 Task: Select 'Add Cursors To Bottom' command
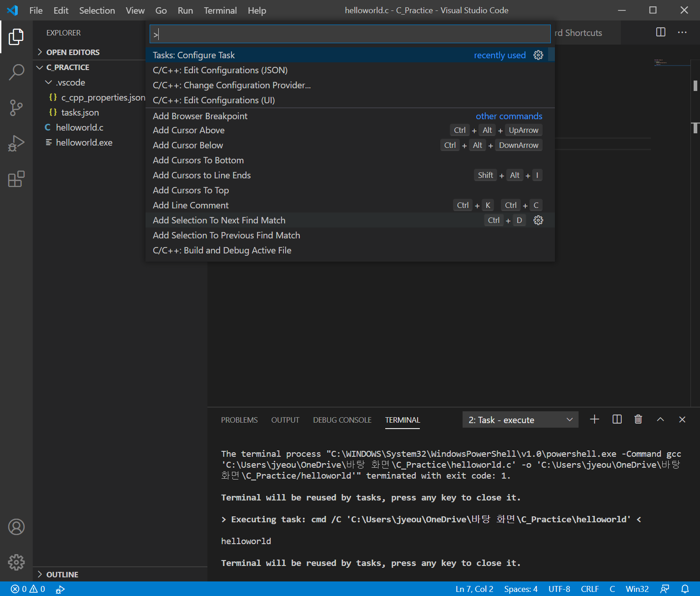pos(350,160)
